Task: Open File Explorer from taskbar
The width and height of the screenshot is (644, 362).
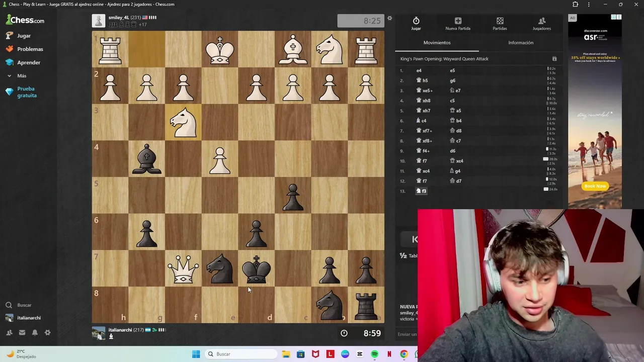Action: pos(286,354)
